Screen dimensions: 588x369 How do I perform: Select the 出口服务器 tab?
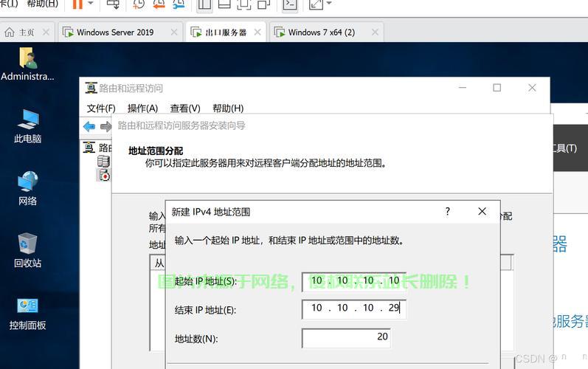[x=226, y=32]
